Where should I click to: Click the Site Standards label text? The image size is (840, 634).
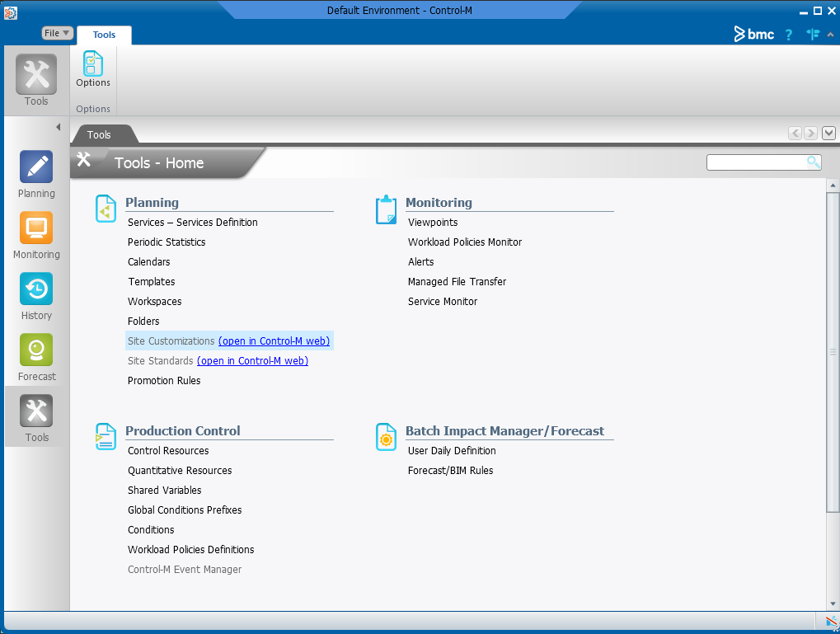click(x=161, y=361)
